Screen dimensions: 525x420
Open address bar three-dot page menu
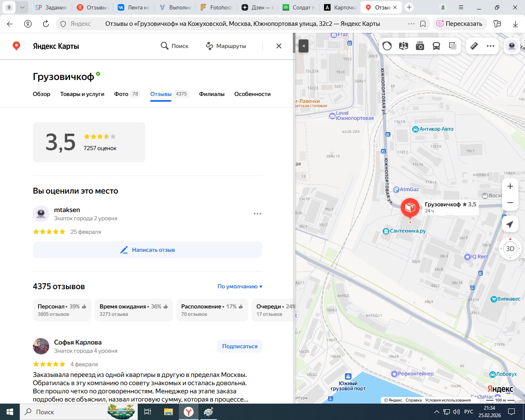pyautogui.click(x=411, y=24)
